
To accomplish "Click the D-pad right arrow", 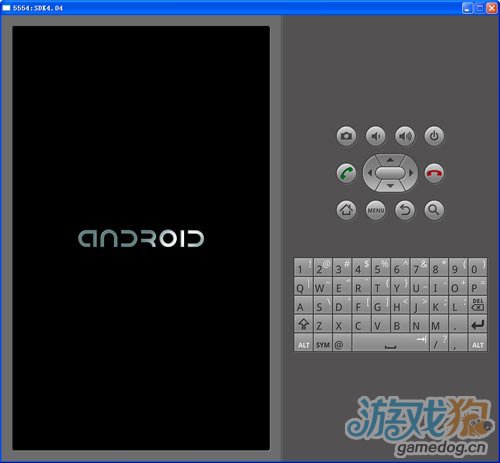I will (x=411, y=173).
